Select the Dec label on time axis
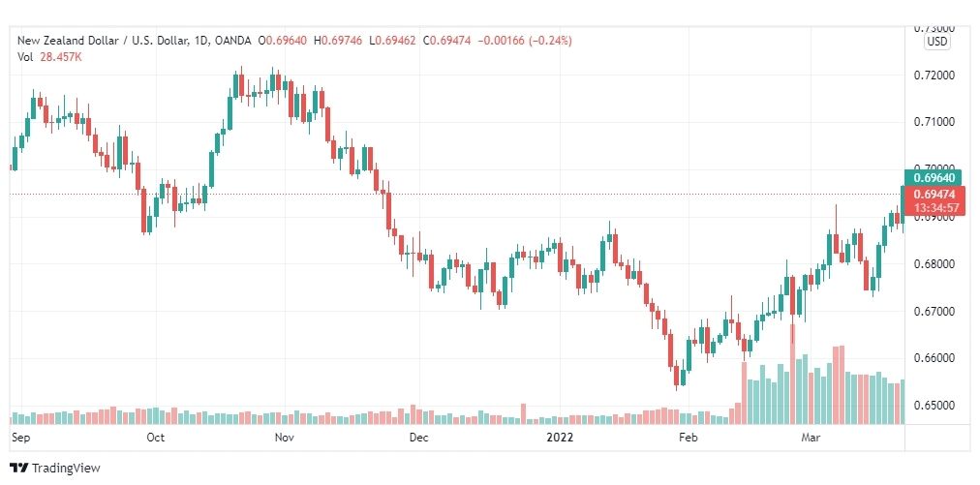 click(418, 438)
